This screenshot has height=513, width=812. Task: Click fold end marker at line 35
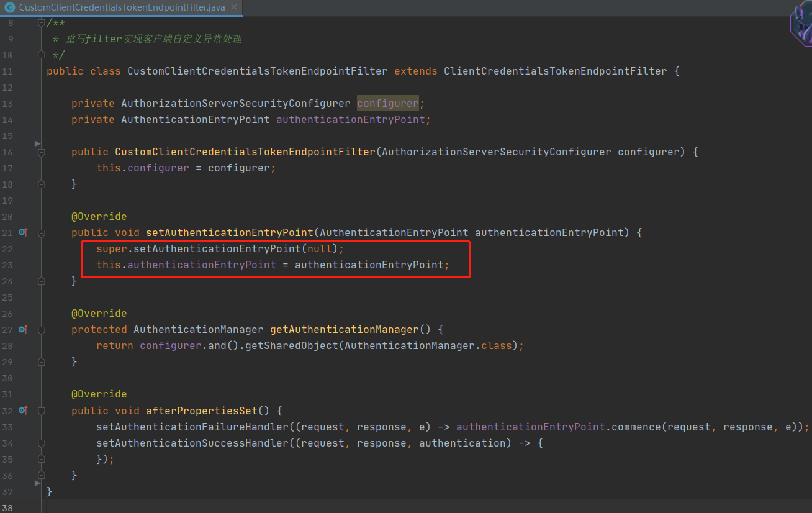(41, 459)
